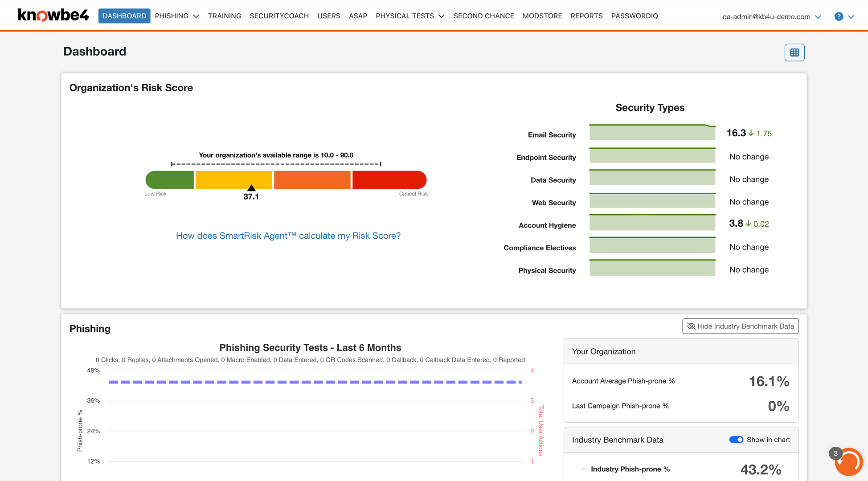This screenshot has width=868, height=481.
Task: Click the Account Hygiene score 3.8
Action: [x=736, y=223]
